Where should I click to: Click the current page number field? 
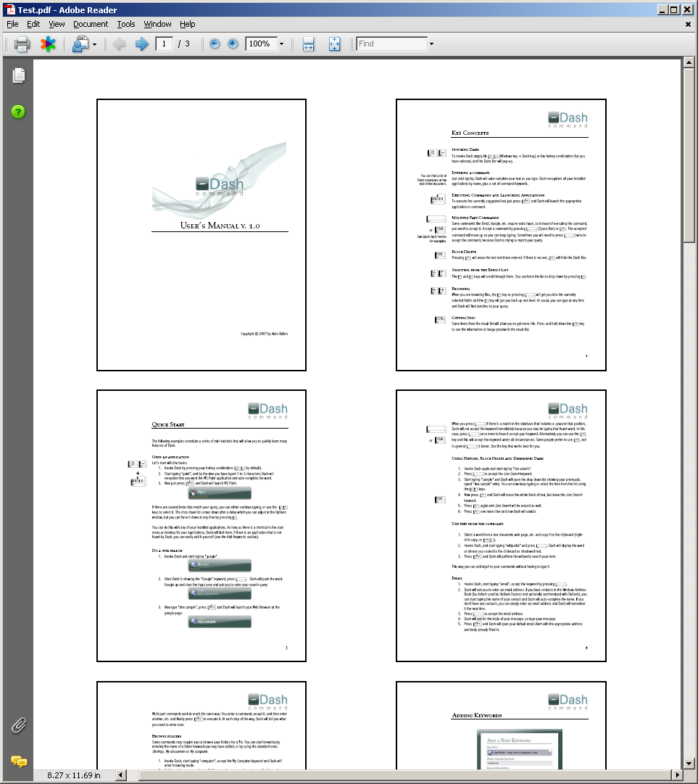pos(164,44)
